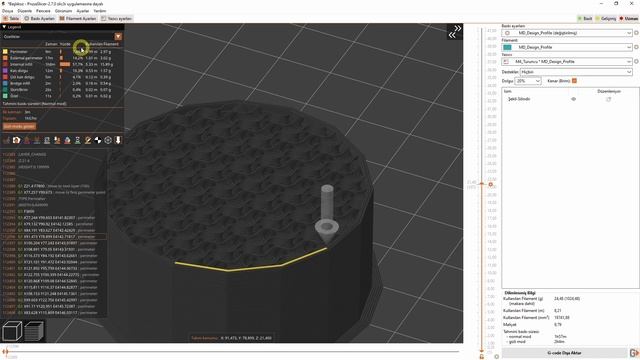Open Destekler supports dropdown
The height and width of the screenshot is (360, 640).
(x=576, y=72)
